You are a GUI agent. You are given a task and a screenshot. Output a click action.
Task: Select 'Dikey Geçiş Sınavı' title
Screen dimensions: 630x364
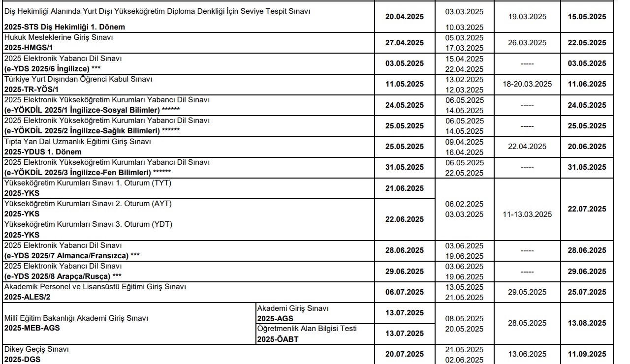(x=36, y=349)
